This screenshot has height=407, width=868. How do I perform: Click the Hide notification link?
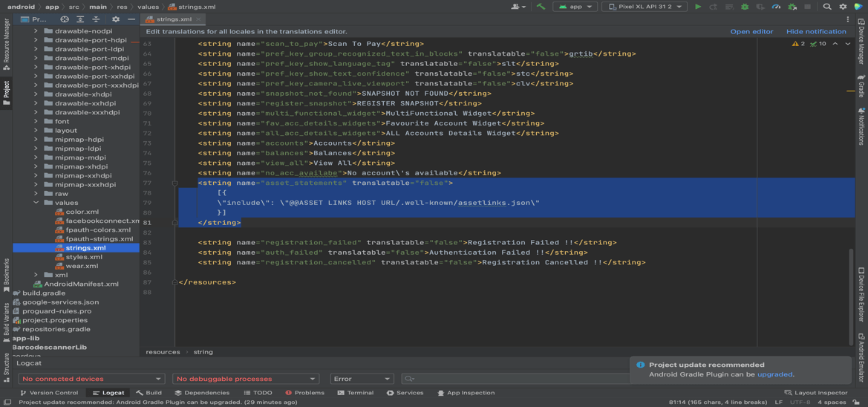[x=816, y=32]
